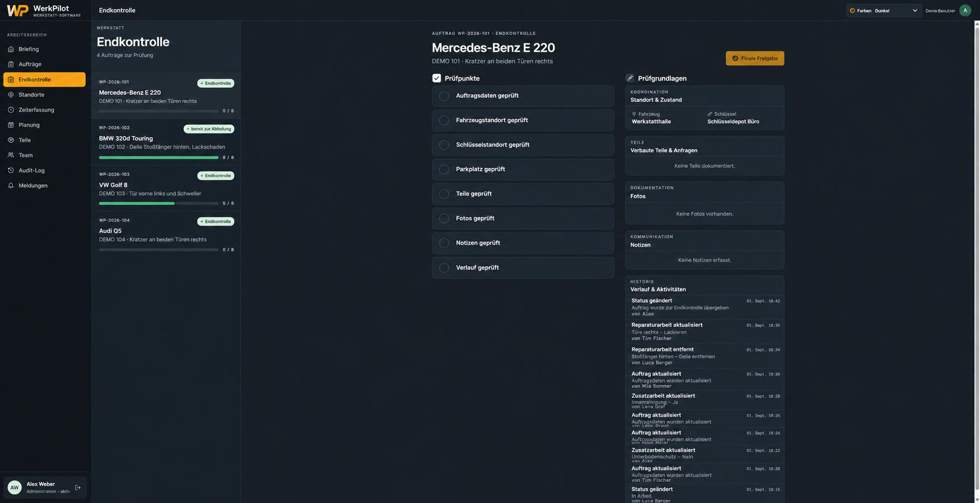This screenshot has height=503, width=980.
Task: Click the Finale Freigabe button
Action: [755, 58]
